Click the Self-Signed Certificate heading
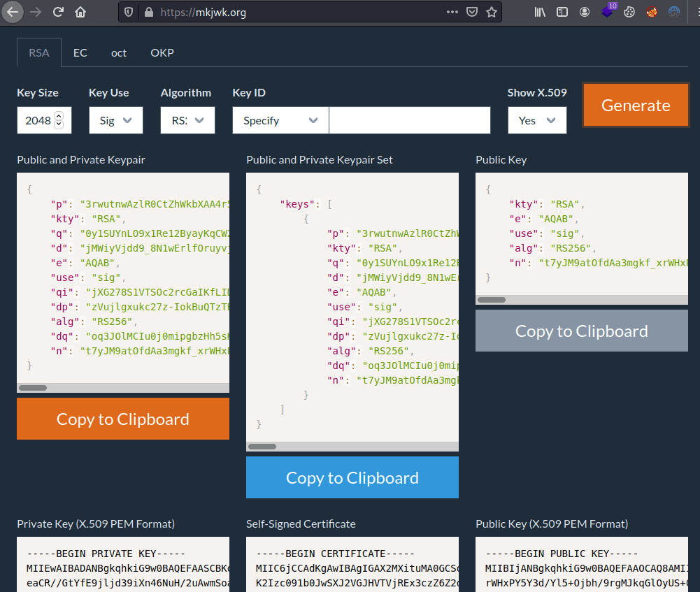The image size is (700, 592). (x=301, y=524)
